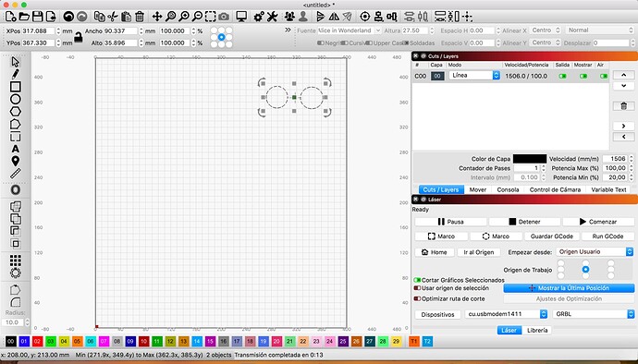
Task: Click the Undo arrow icon
Action: [x=68, y=17]
